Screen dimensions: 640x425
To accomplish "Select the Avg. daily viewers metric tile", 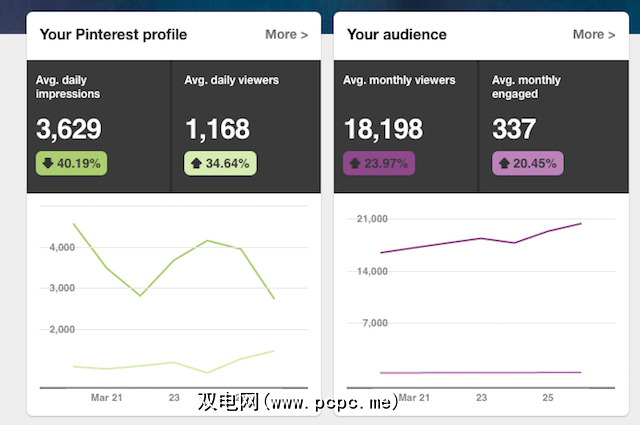I will [247, 126].
